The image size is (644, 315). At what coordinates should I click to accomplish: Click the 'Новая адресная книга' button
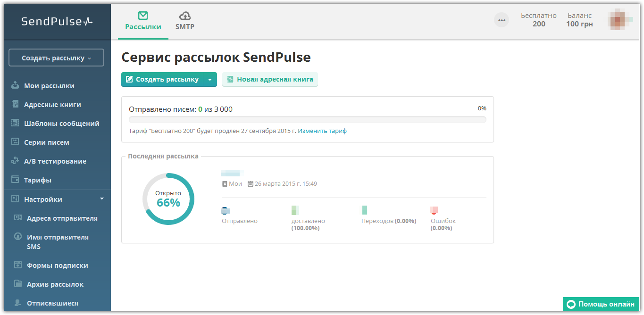coord(270,80)
